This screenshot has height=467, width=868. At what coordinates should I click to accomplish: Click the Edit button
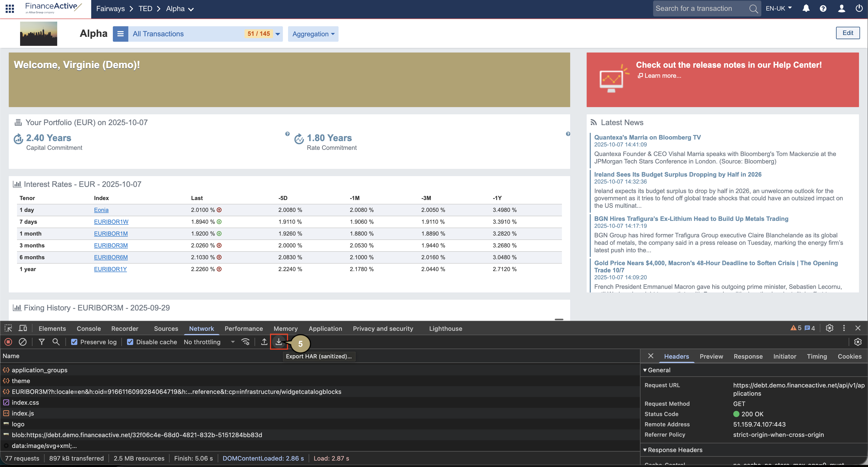(x=848, y=33)
